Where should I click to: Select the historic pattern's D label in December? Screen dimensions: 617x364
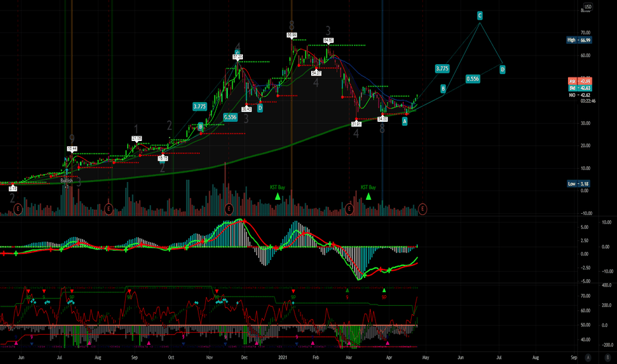click(260, 108)
